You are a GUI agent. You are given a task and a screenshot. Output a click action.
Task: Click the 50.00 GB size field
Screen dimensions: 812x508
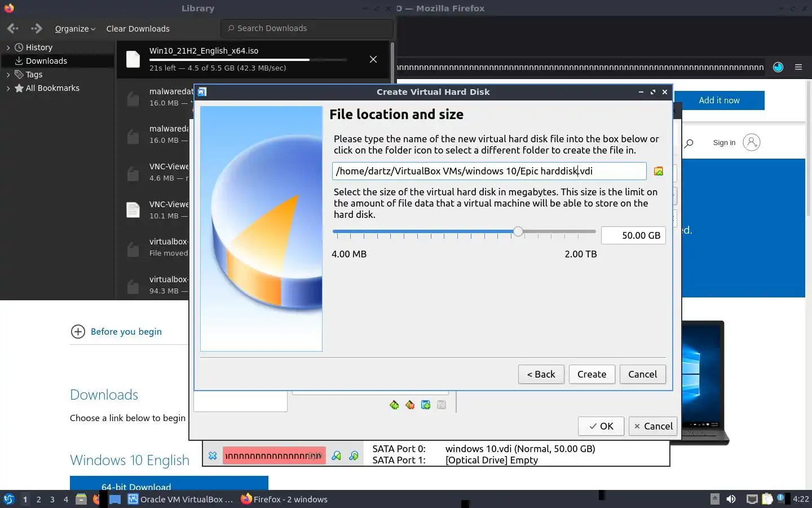pos(633,235)
